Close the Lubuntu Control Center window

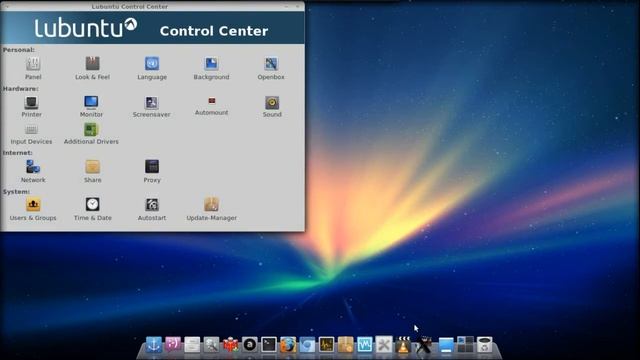pyautogui.click(x=298, y=7)
